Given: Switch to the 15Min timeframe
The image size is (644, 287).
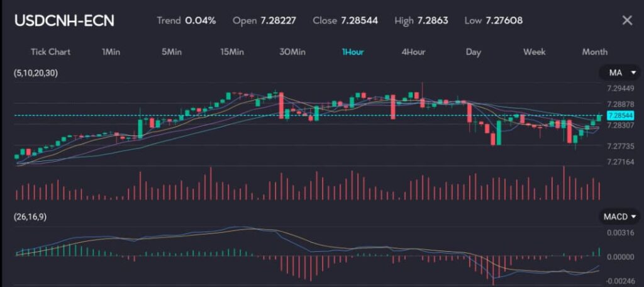Looking at the screenshot, I should tap(232, 52).
